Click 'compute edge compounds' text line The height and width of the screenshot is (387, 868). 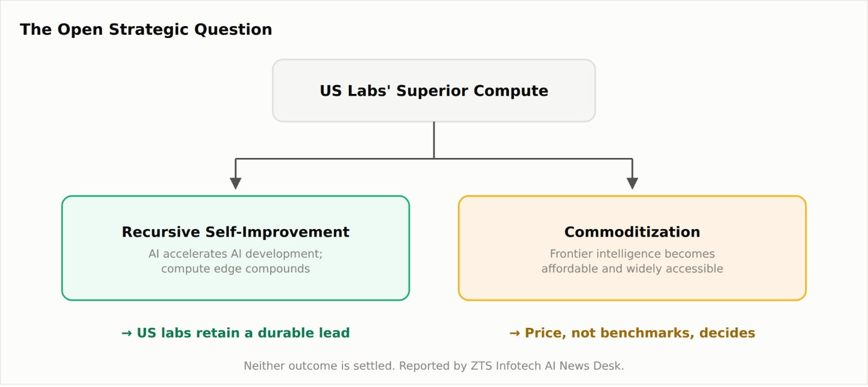[x=235, y=269]
